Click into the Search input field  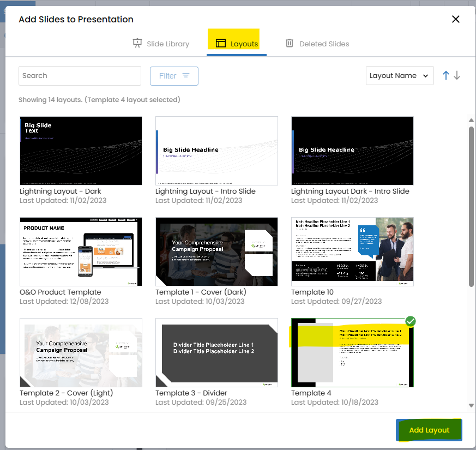coord(80,76)
